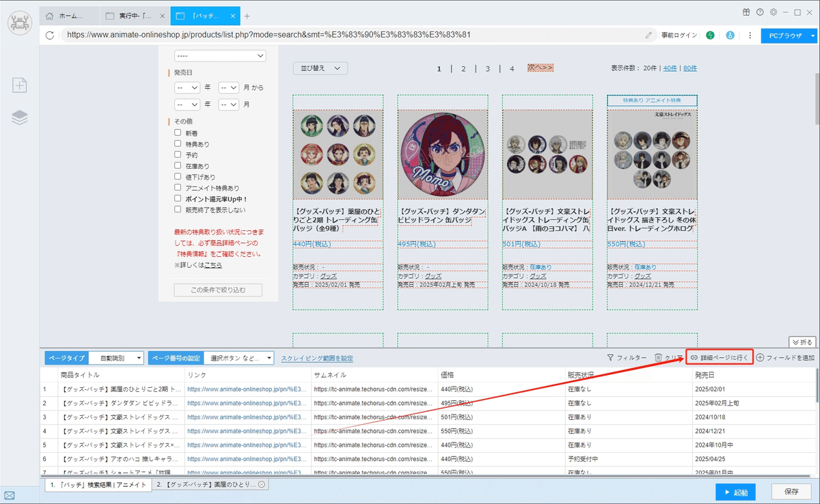Close the second bottom tab with X icon
Screen dimensions: 820x504
[261, 484]
